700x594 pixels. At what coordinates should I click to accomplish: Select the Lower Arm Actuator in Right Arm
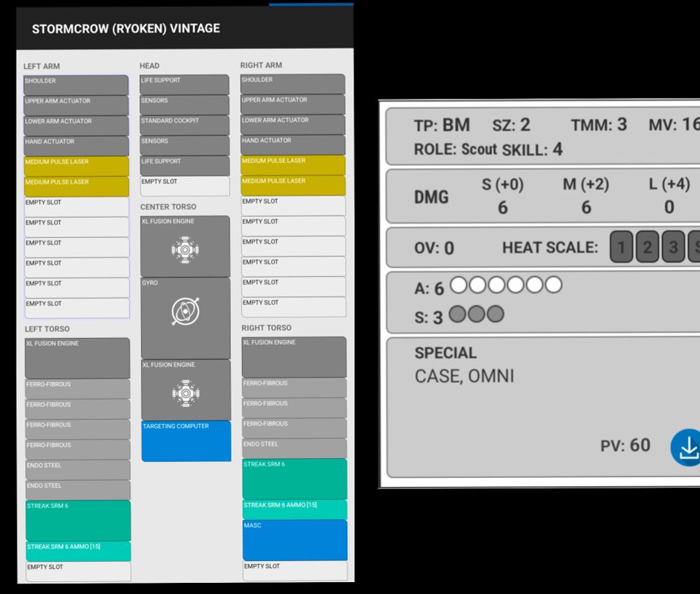tap(293, 125)
